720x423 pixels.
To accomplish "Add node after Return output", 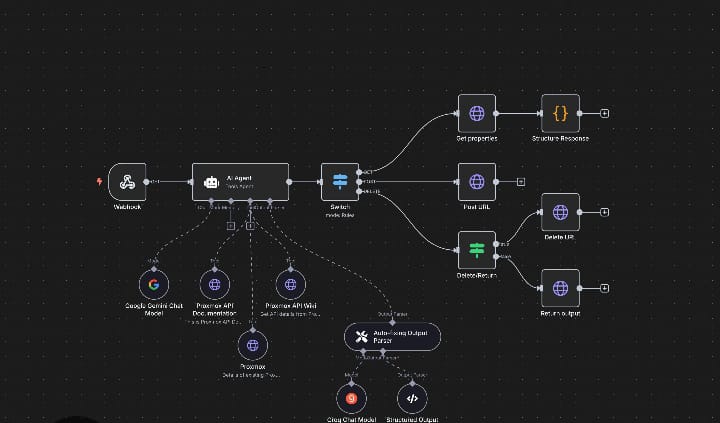I will (605, 288).
